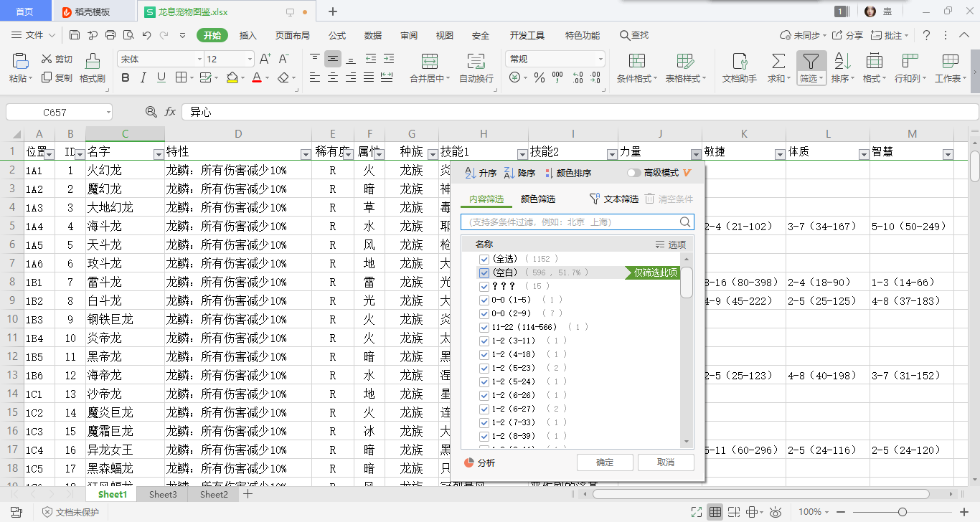
Task: Click the Save icon in quick access toolbar
Action: point(75,35)
